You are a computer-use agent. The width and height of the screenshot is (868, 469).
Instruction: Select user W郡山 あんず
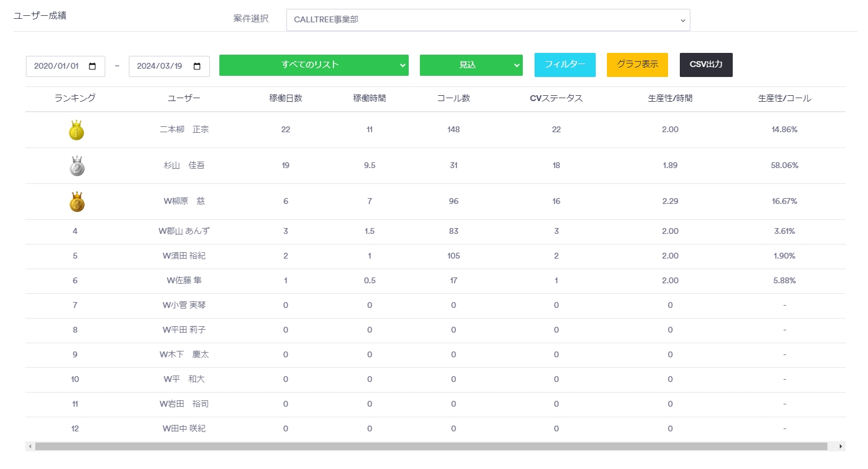(x=184, y=232)
